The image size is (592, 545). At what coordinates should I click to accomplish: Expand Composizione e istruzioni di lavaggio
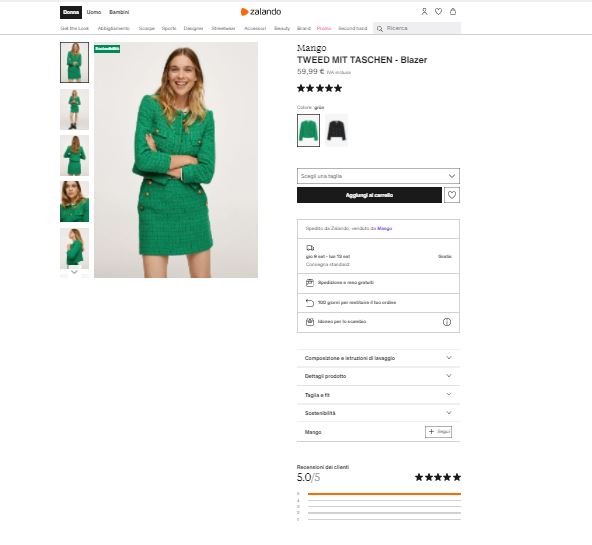[378, 358]
